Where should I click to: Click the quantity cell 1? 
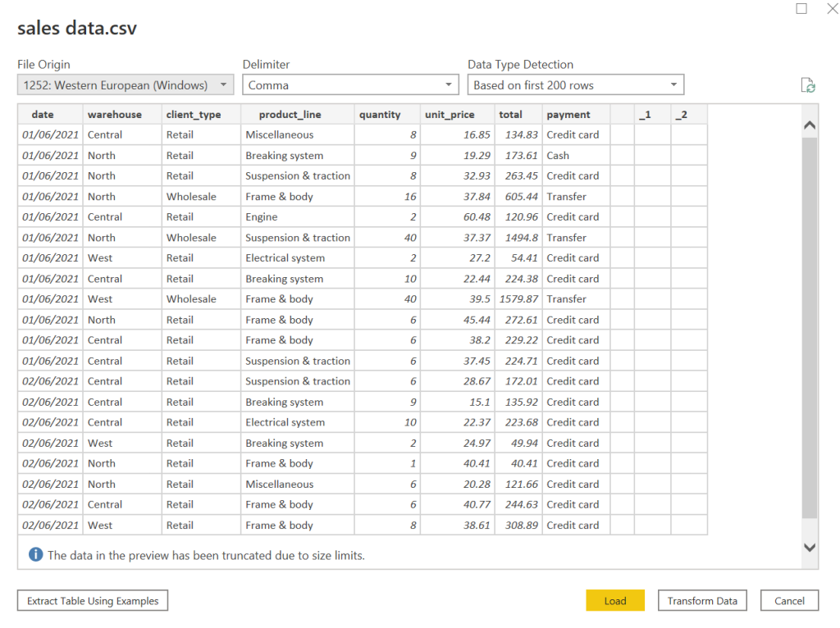387,464
